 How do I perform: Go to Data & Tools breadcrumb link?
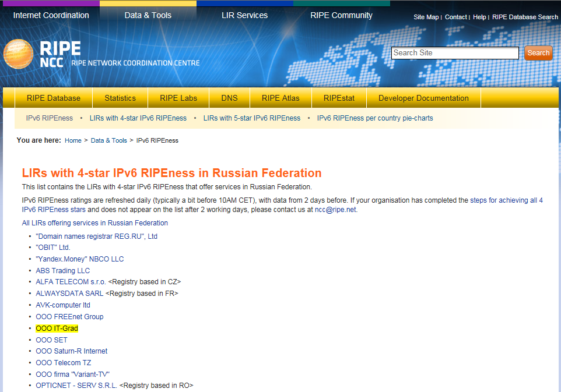click(x=109, y=140)
